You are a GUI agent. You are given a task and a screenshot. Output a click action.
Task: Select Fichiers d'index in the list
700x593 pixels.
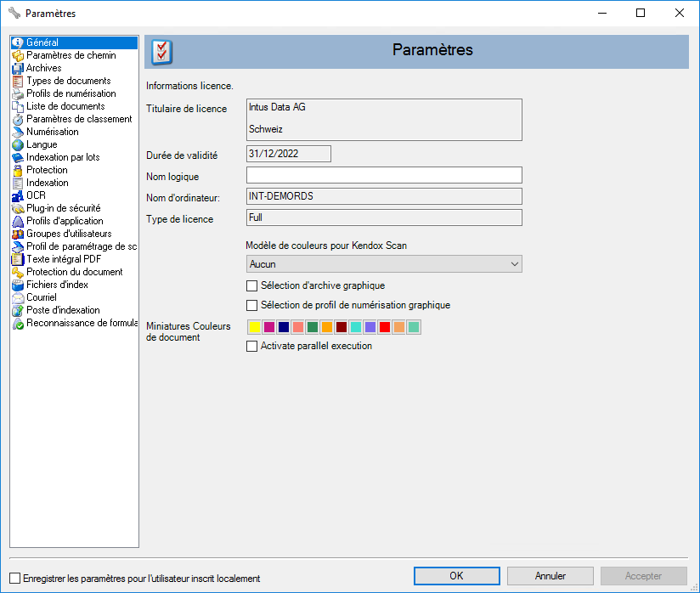pyautogui.click(x=57, y=285)
